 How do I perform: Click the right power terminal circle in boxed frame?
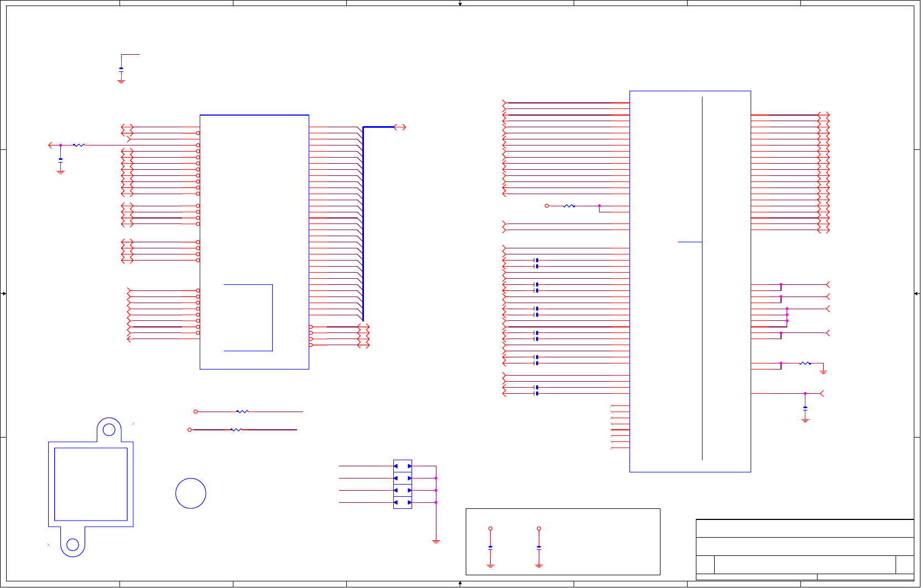pyautogui.click(x=539, y=529)
